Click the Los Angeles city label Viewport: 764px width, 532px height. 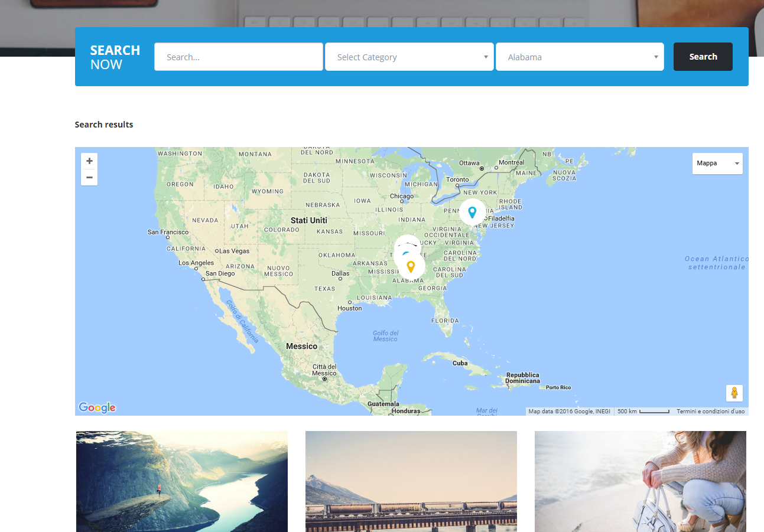tap(196, 263)
